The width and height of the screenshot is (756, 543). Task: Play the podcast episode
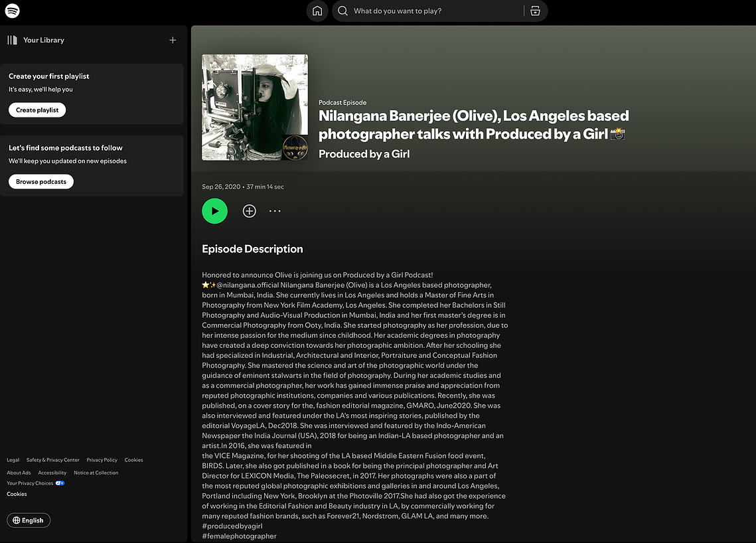pos(214,210)
